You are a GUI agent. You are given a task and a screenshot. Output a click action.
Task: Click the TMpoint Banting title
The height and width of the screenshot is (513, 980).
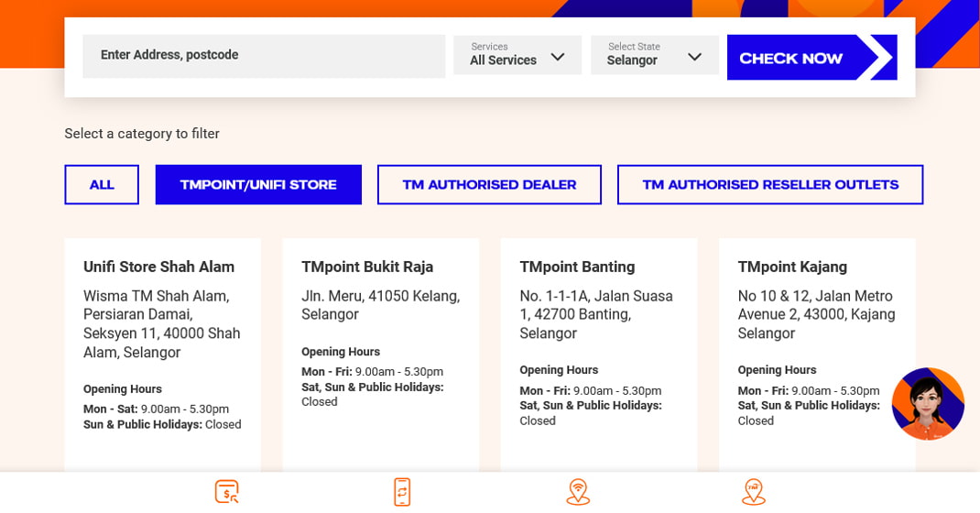point(577,267)
